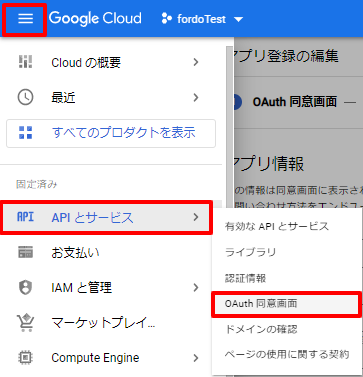363x377 pixels.
Task: Click the IAM と管理 shield icon
Action: (25, 287)
